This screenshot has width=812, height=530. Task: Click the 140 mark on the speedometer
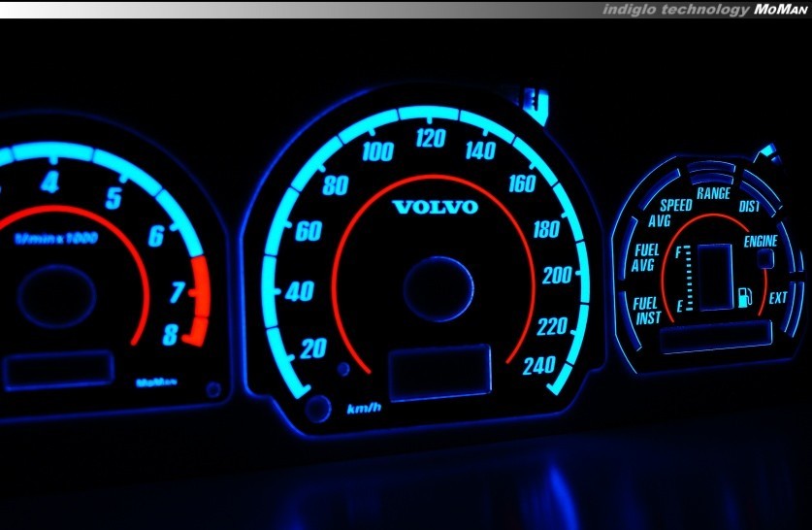480,150
